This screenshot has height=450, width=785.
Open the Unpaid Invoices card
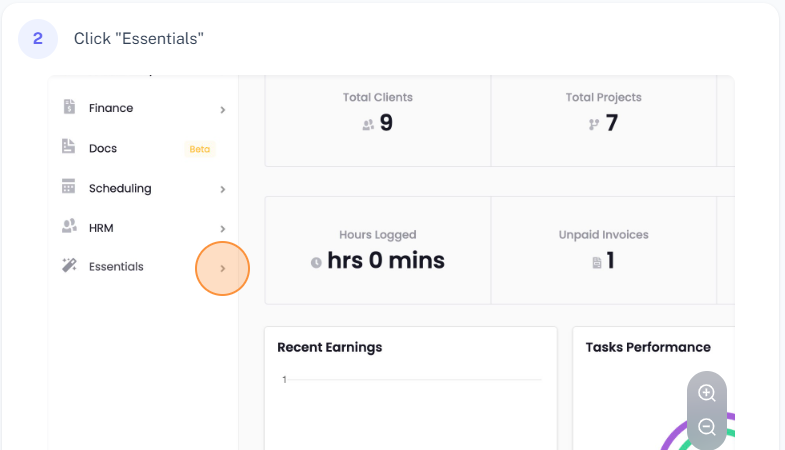[603, 249]
